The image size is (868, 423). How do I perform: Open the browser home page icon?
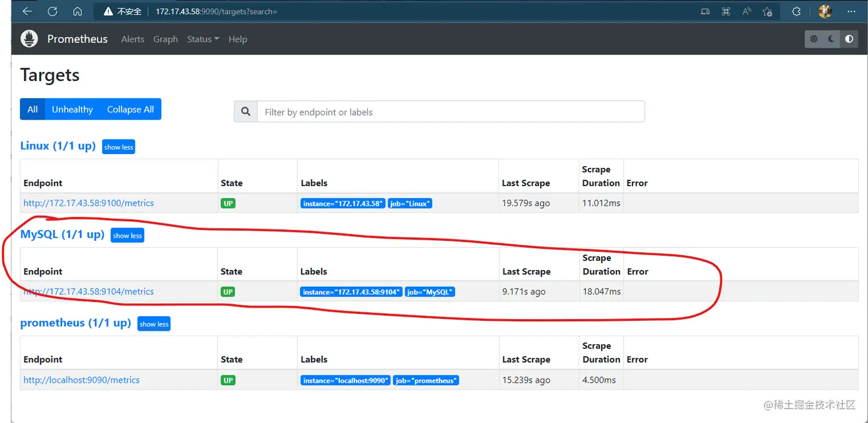(x=77, y=11)
